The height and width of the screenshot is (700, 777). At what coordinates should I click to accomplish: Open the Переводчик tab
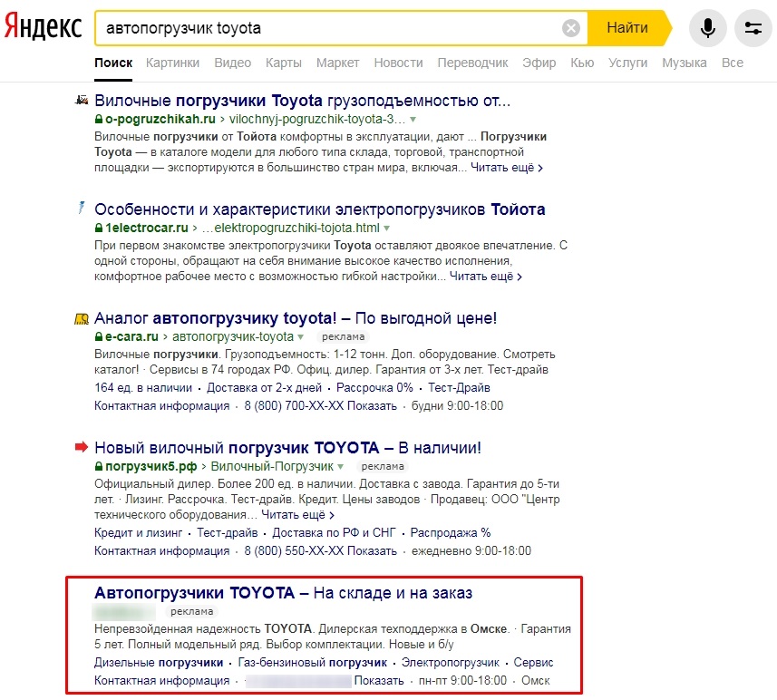tap(472, 63)
